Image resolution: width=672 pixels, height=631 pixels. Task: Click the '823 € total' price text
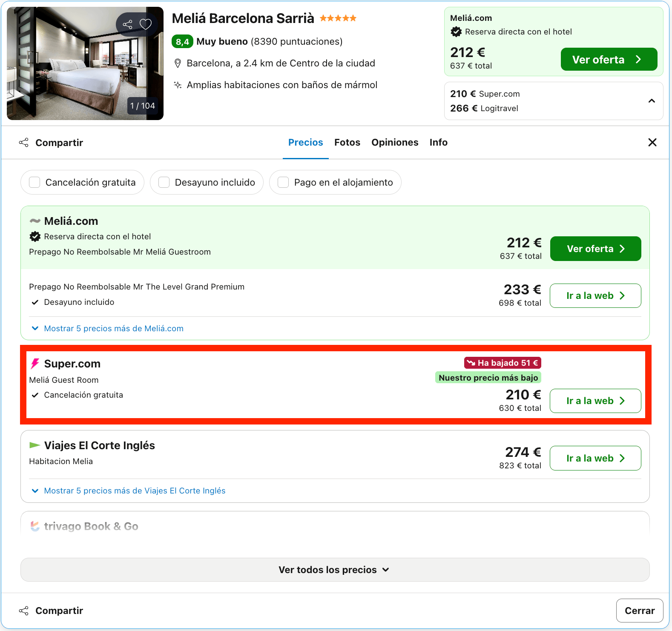tap(520, 466)
